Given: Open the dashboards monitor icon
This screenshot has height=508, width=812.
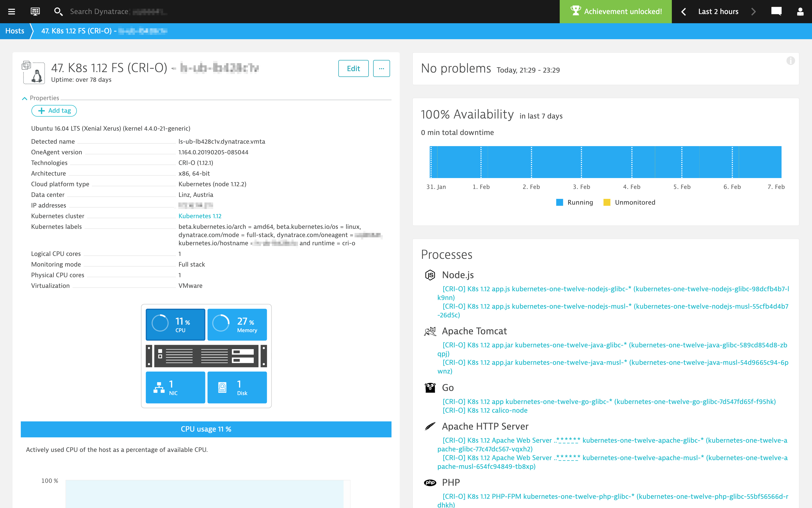Looking at the screenshot, I should click(35, 11).
